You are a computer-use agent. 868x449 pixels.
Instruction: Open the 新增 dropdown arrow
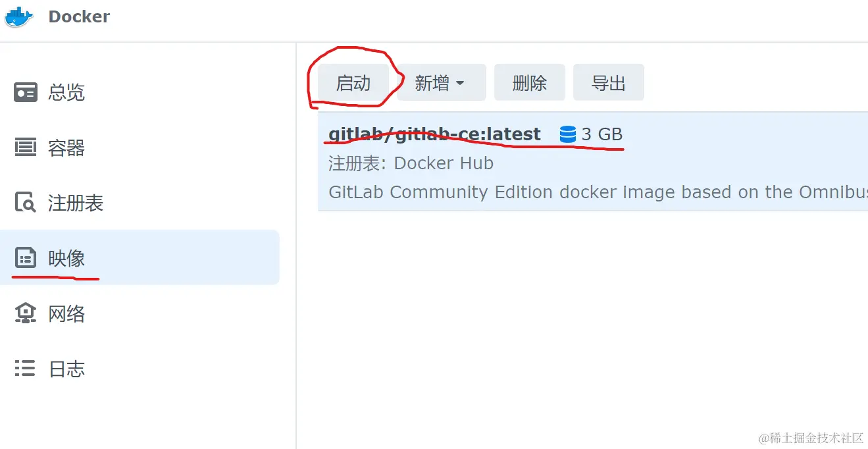(x=460, y=84)
